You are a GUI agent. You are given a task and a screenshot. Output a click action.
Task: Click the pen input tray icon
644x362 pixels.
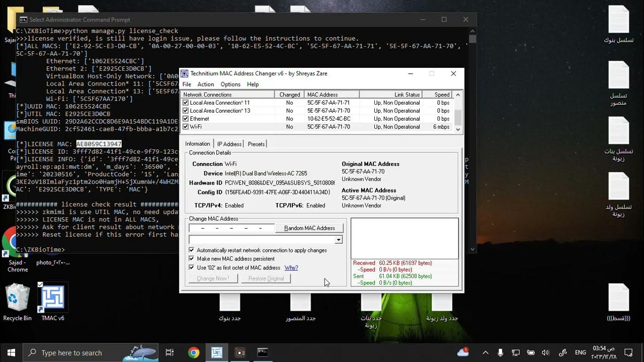(x=563, y=352)
